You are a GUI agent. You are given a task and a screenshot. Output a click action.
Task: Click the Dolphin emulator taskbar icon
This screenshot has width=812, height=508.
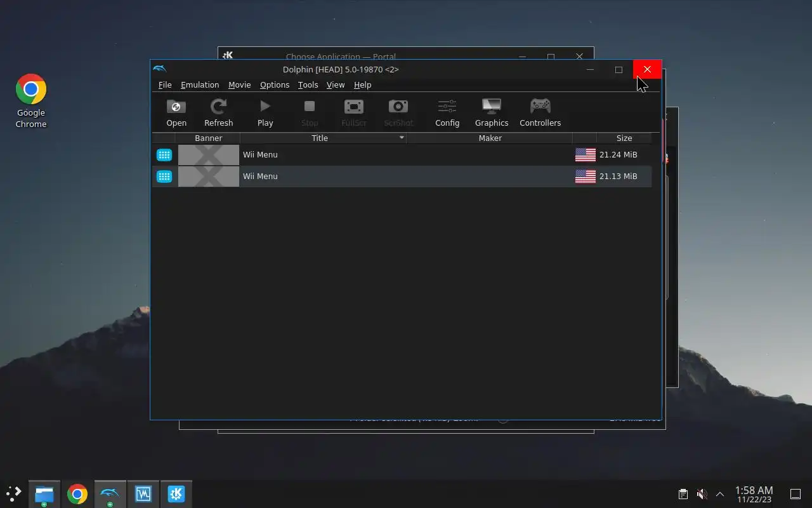pyautogui.click(x=110, y=494)
